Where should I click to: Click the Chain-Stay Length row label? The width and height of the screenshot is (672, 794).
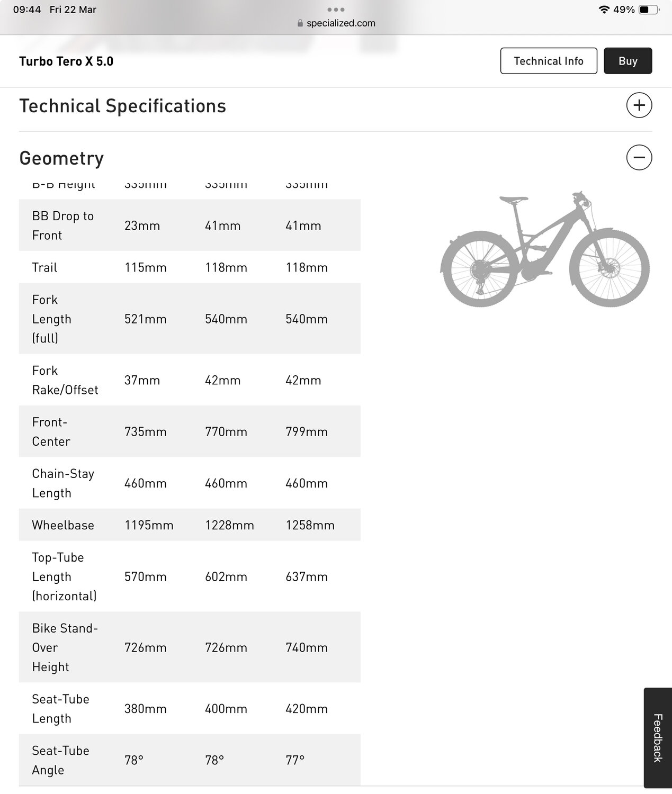(63, 483)
